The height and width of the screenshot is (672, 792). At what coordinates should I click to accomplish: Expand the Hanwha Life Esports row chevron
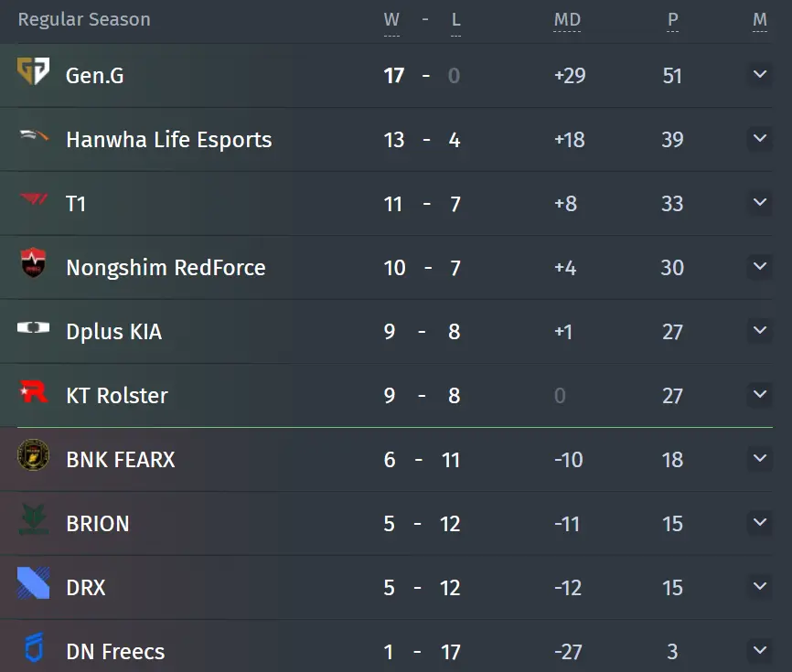760,138
